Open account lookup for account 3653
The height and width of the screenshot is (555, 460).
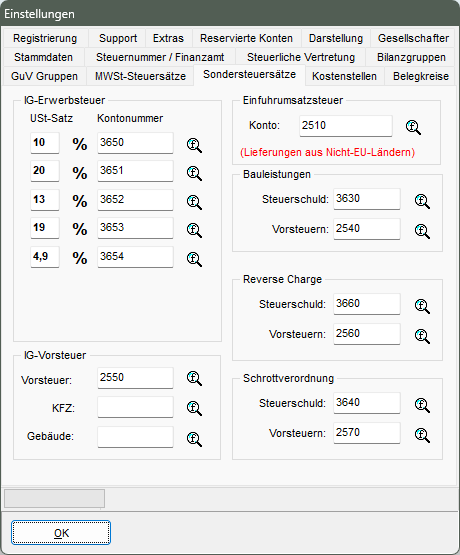[x=194, y=230]
